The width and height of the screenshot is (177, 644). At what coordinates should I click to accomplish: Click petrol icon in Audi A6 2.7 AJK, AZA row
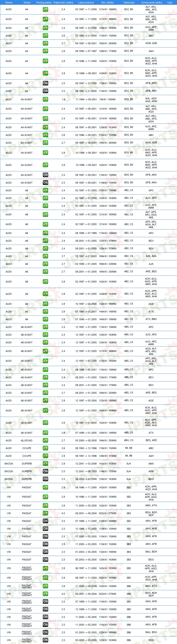[x=45, y=256]
